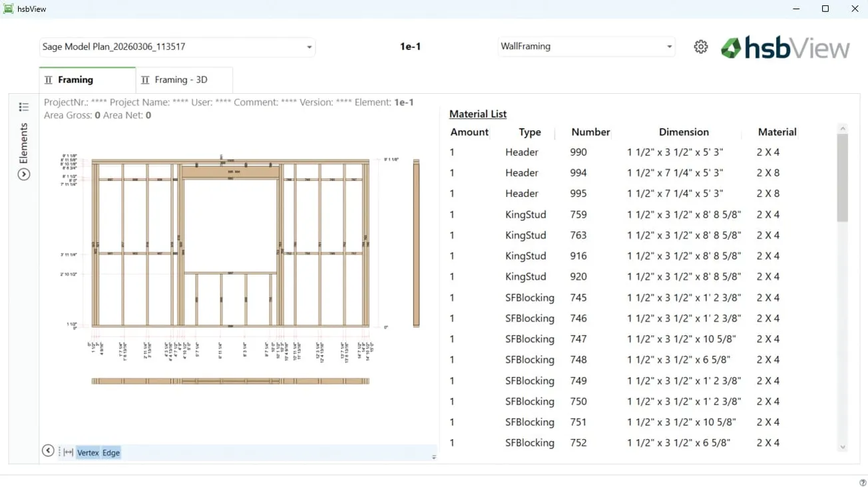Select KingStud number 759
Screen dimensions: 868x487
pos(578,215)
